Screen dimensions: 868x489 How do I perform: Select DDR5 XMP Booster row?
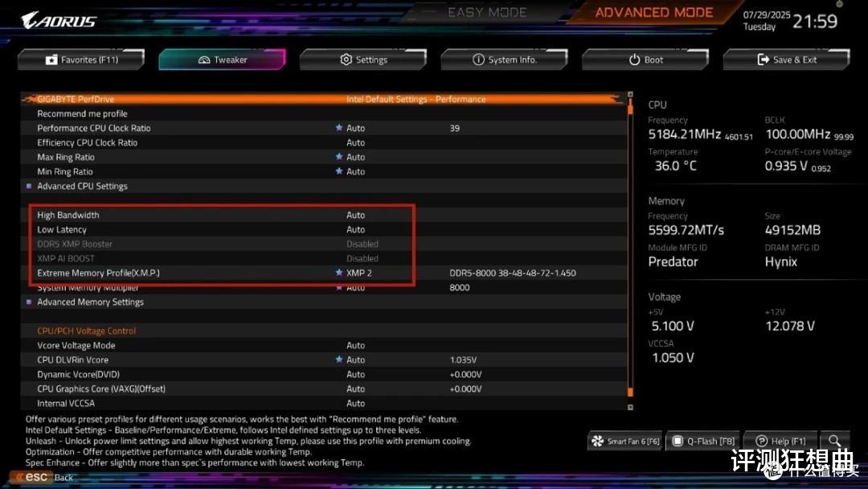pos(324,244)
